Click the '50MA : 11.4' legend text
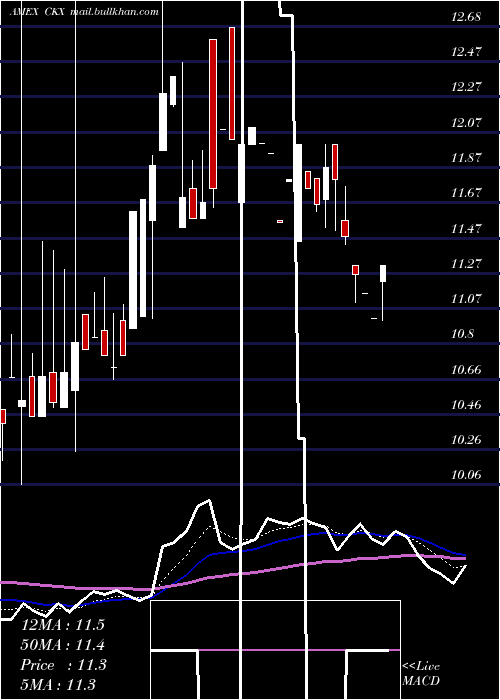The height and width of the screenshot is (700, 500). (x=62, y=645)
